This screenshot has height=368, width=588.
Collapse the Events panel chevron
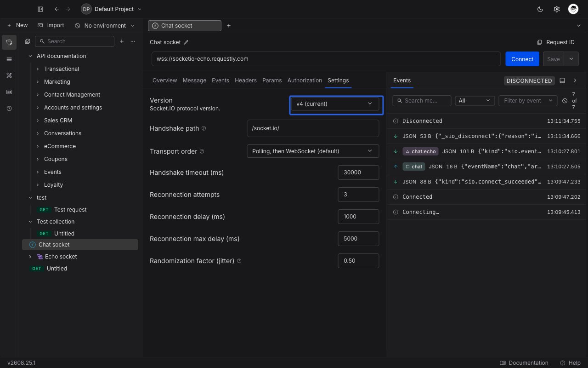coord(575,80)
